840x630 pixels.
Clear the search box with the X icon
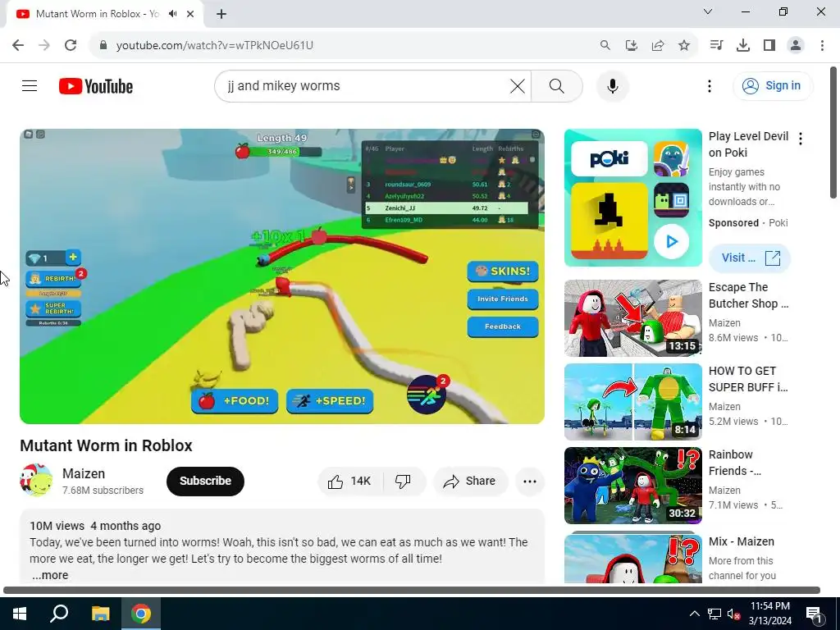click(517, 85)
